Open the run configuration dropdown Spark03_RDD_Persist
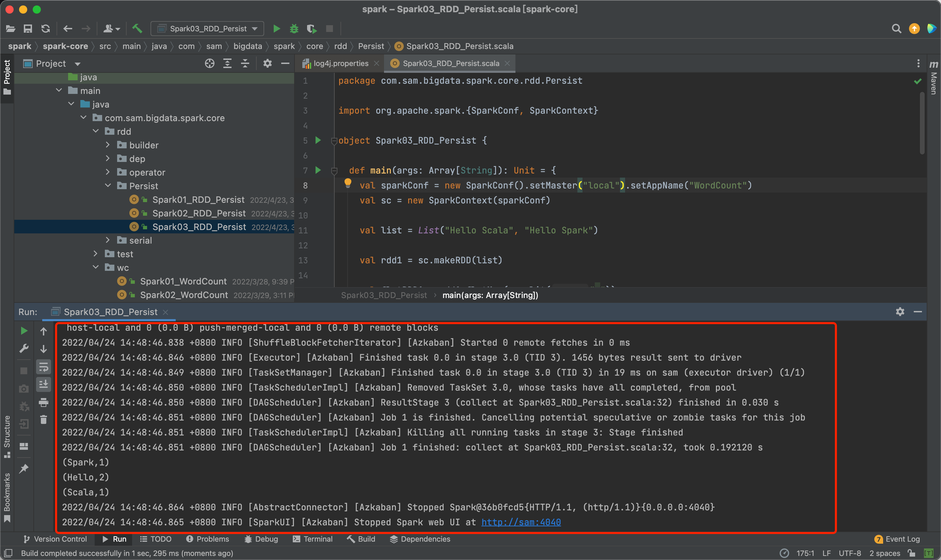941x560 pixels. click(x=207, y=29)
